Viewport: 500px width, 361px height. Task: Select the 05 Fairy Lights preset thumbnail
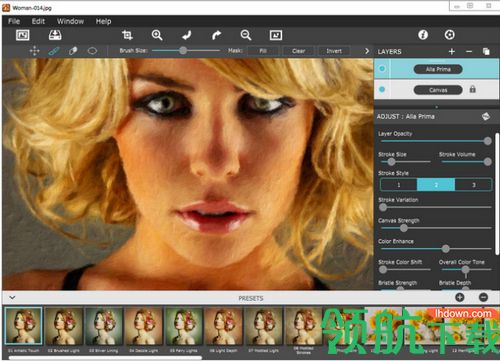pos(183,326)
